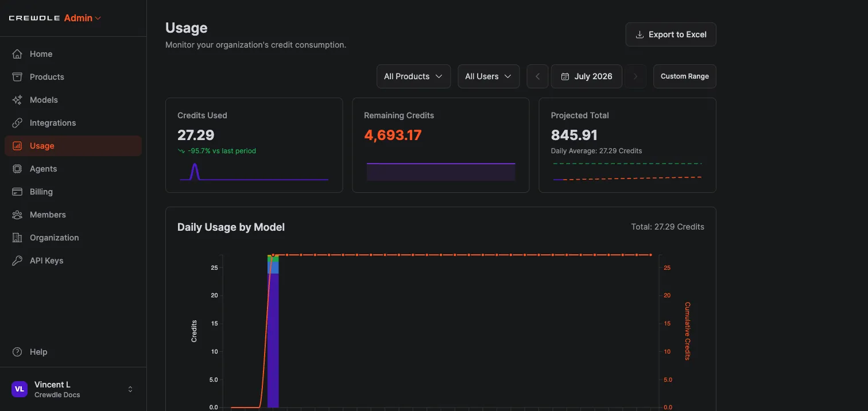The width and height of the screenshot is (868, 411).
Task: Click the Models sparkle icon
Action: click(17, 100)
